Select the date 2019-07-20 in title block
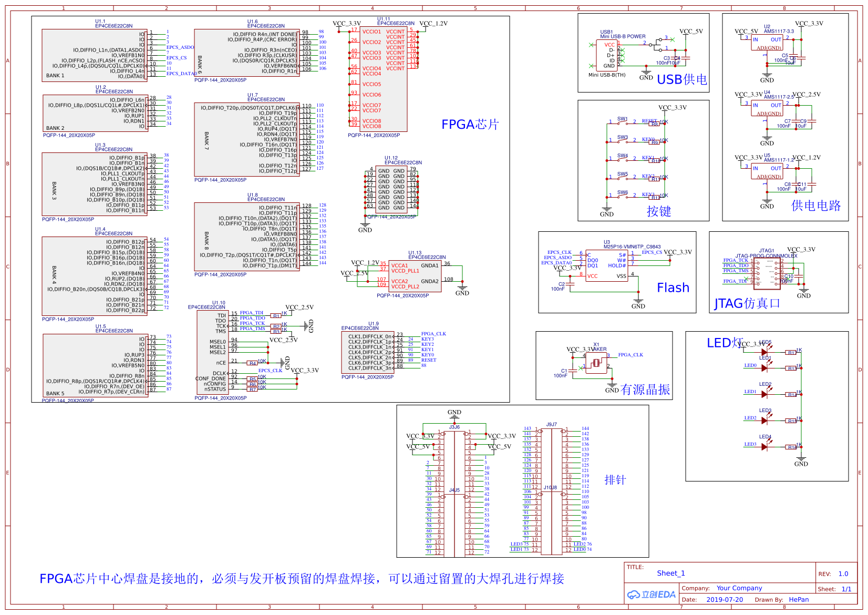This screenshot has width=868, height=615. click(x=724, y=600)
